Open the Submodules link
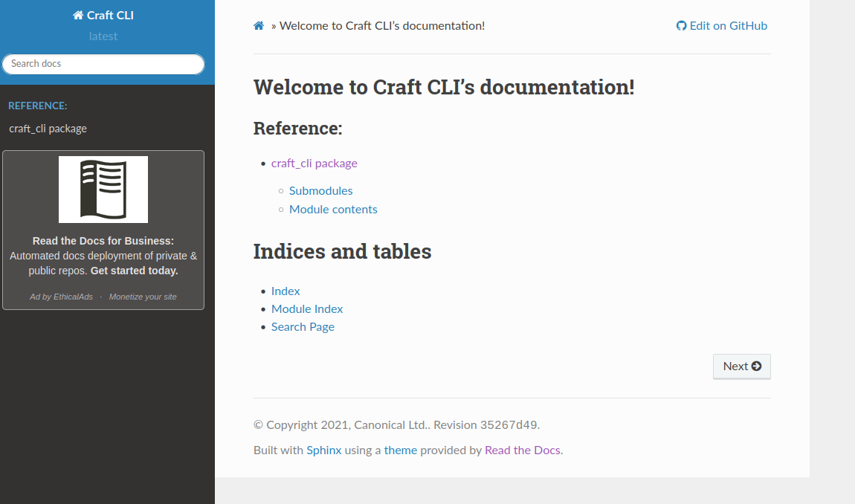Viewport: 855px width, 504px height. click(x=320, y=190)
